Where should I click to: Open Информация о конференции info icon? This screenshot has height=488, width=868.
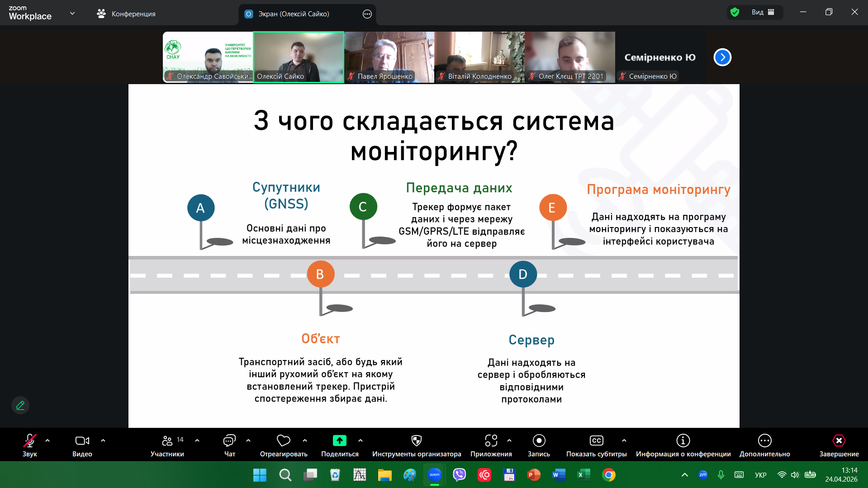[683, 441]
